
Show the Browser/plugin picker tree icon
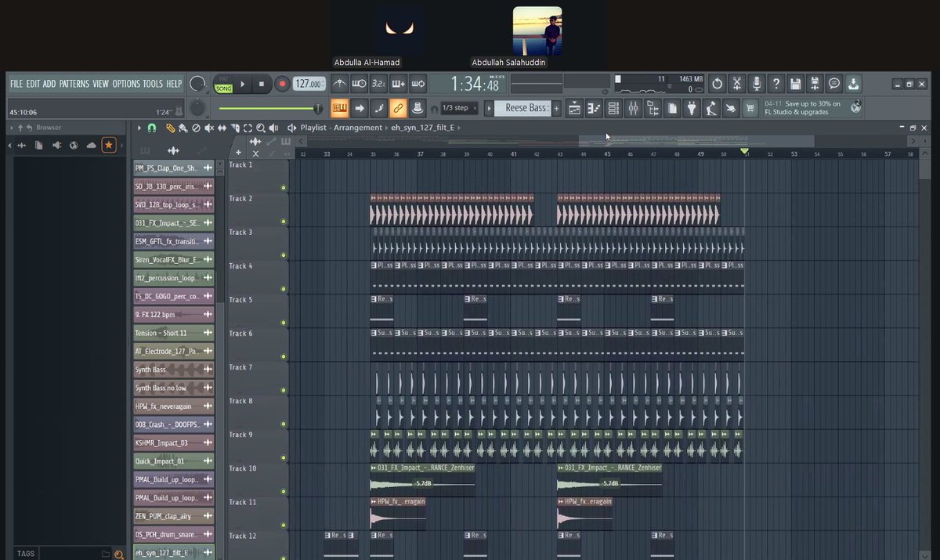[x=653, y=108]
